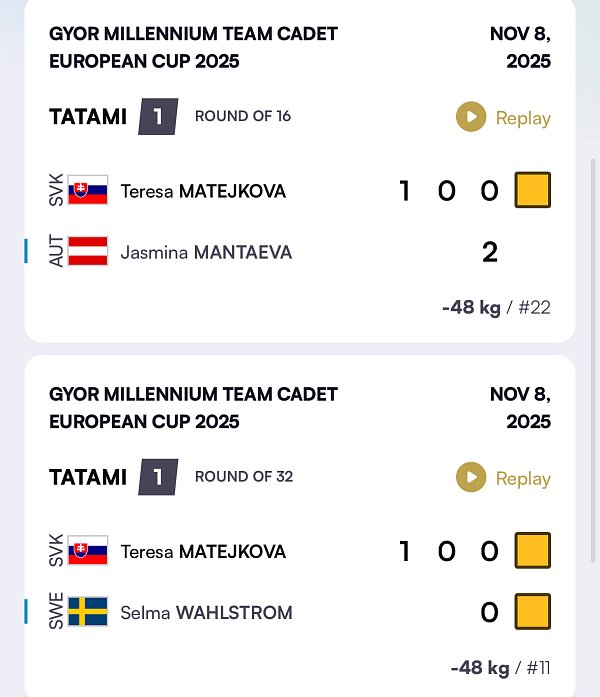The image size is (600, 697).
Task: Click the yellow card next to Matejkova, Round of 32
Action: pos(533,550)
